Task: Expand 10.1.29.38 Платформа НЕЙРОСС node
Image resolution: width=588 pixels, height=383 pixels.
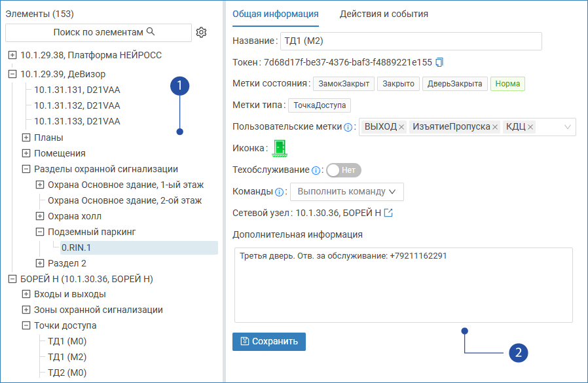Action: [x=12, y=55]
